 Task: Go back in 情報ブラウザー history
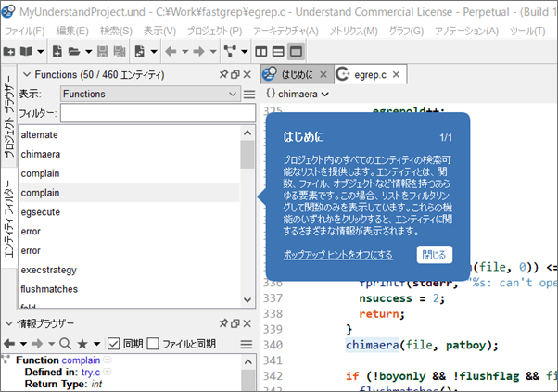click(9, 344)
